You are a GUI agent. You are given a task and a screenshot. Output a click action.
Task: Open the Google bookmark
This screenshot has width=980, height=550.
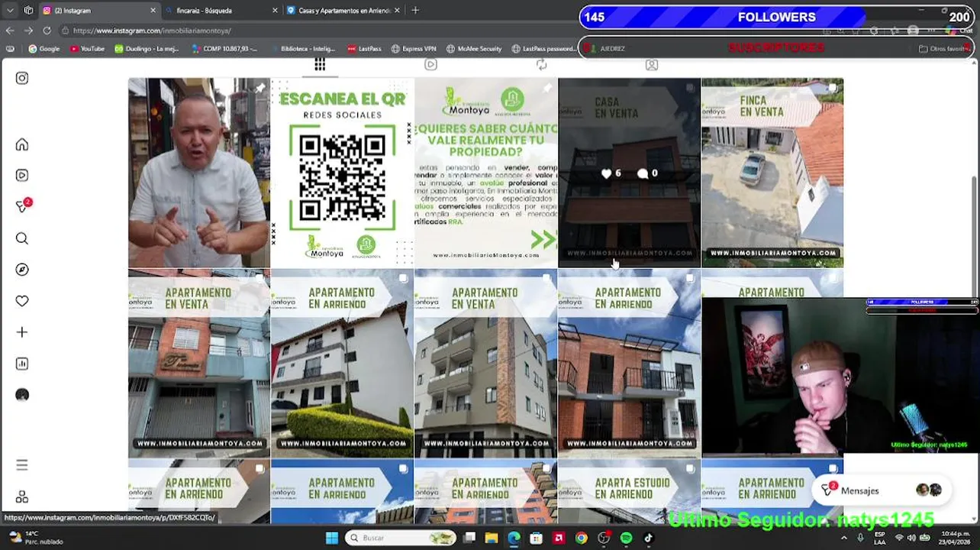44,49
